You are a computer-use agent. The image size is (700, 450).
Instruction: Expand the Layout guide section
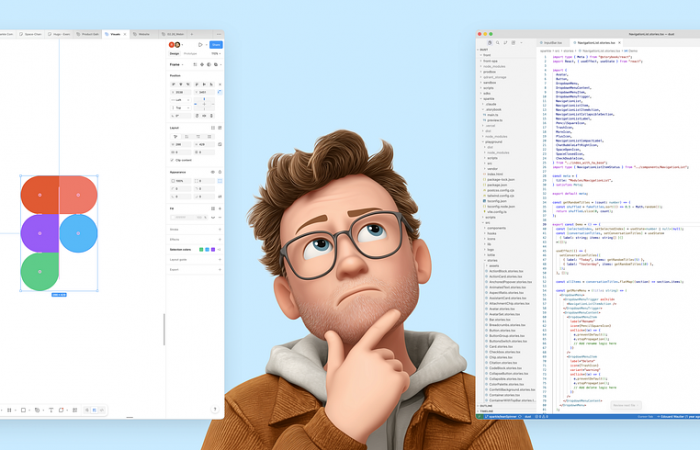(217, 259)
